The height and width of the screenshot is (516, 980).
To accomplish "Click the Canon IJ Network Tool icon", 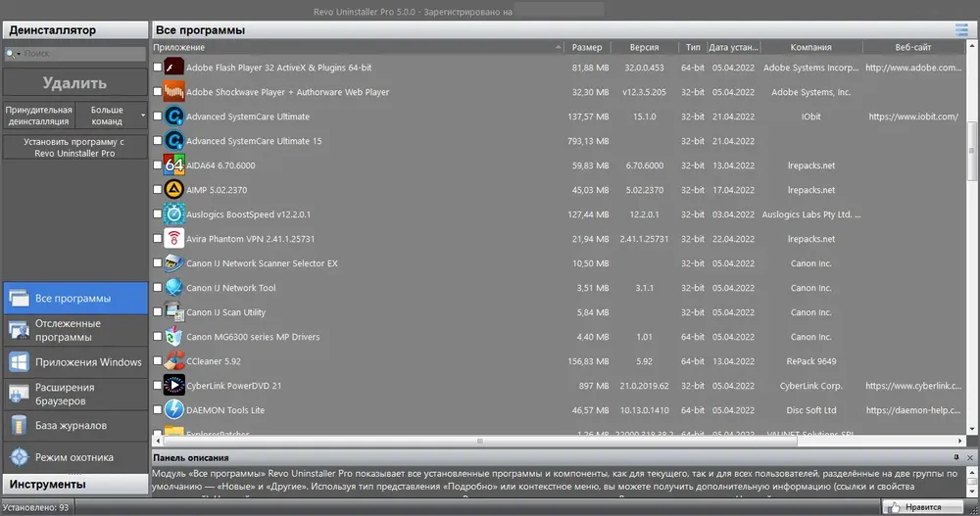I will pyautogui.click(x=173, y=287).
